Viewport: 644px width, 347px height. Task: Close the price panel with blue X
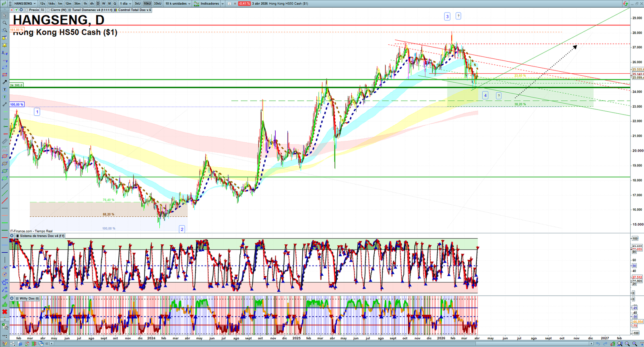(21, 10)
